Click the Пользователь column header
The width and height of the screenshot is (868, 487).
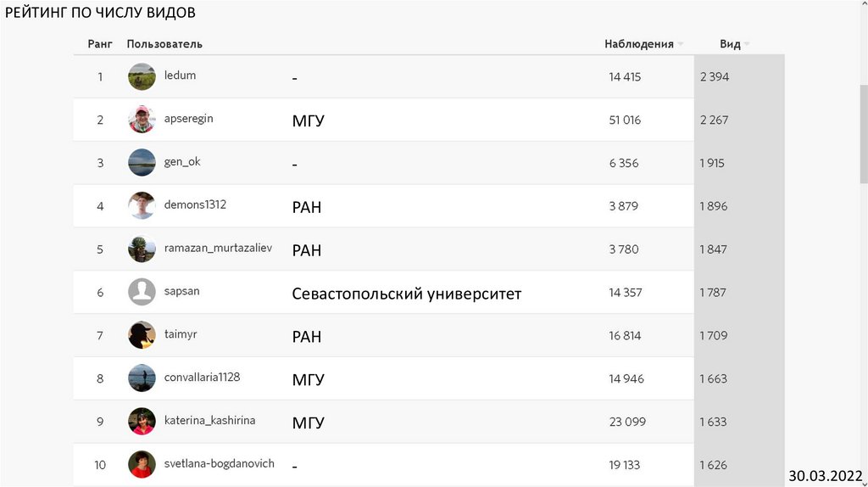(164, 44)
